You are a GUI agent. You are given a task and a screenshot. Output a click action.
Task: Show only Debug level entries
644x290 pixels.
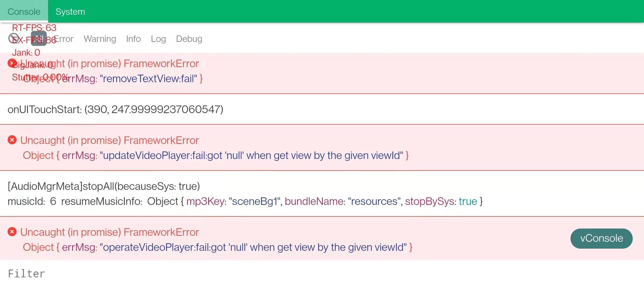click(189, 39)
